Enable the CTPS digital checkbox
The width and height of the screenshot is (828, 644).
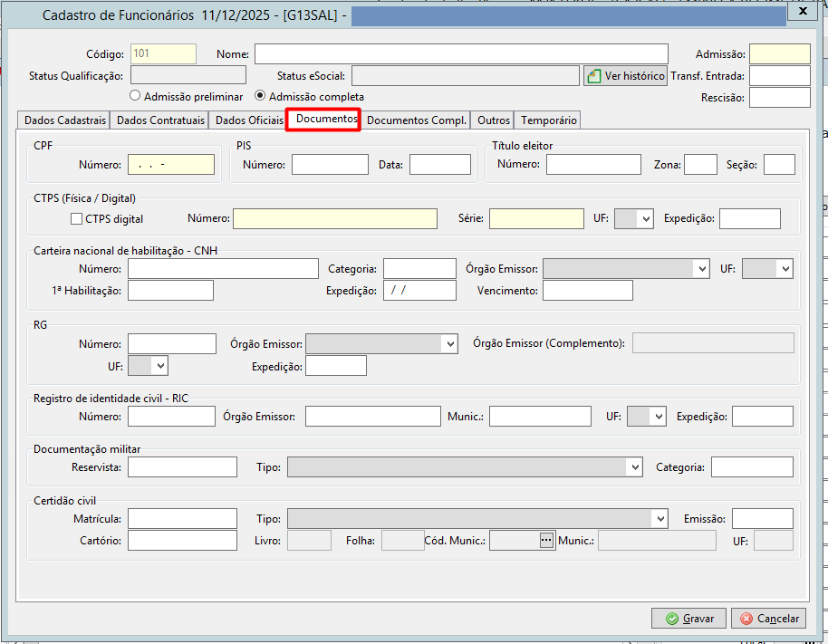point(77,218)
